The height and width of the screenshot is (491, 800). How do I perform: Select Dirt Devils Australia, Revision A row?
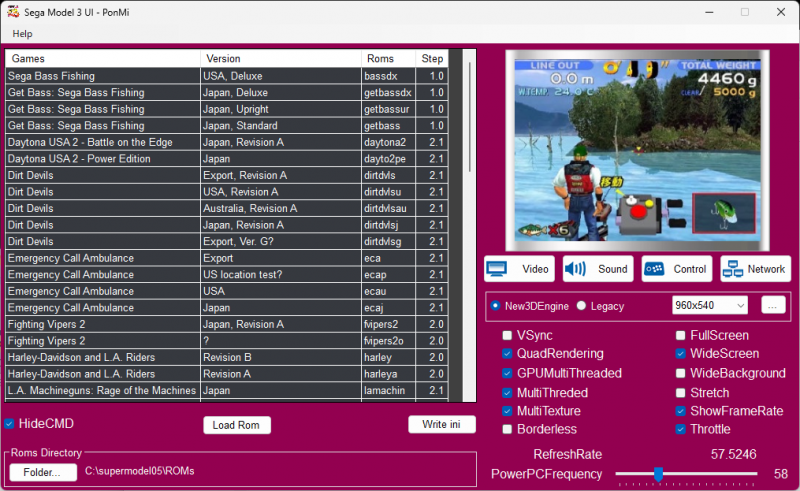click(x=227, y=208)
